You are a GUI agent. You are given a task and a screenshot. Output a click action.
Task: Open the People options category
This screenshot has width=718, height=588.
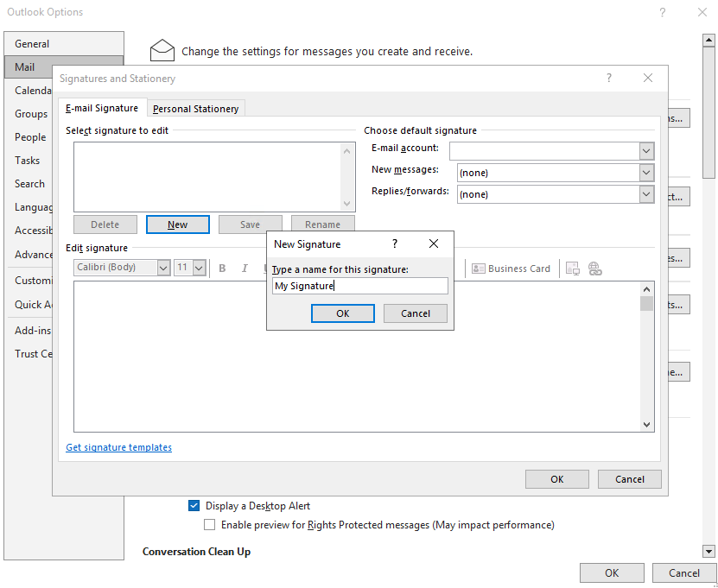point(29,136)
